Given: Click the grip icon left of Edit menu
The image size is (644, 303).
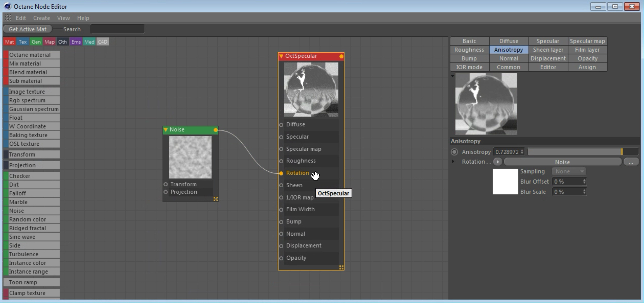Looking at the screenshot, I should pyautogui.click(x=8, y=18).
